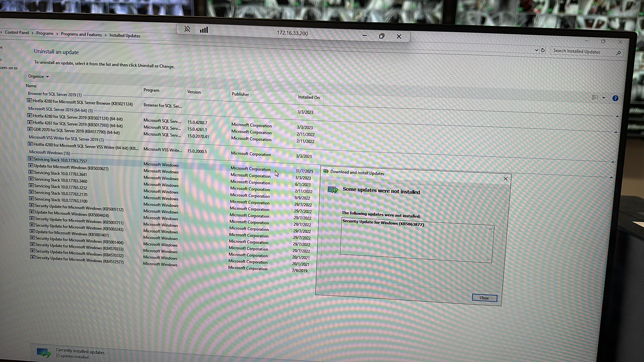
Task: Click the blue help question mark icon
Action: click(615, 98)
